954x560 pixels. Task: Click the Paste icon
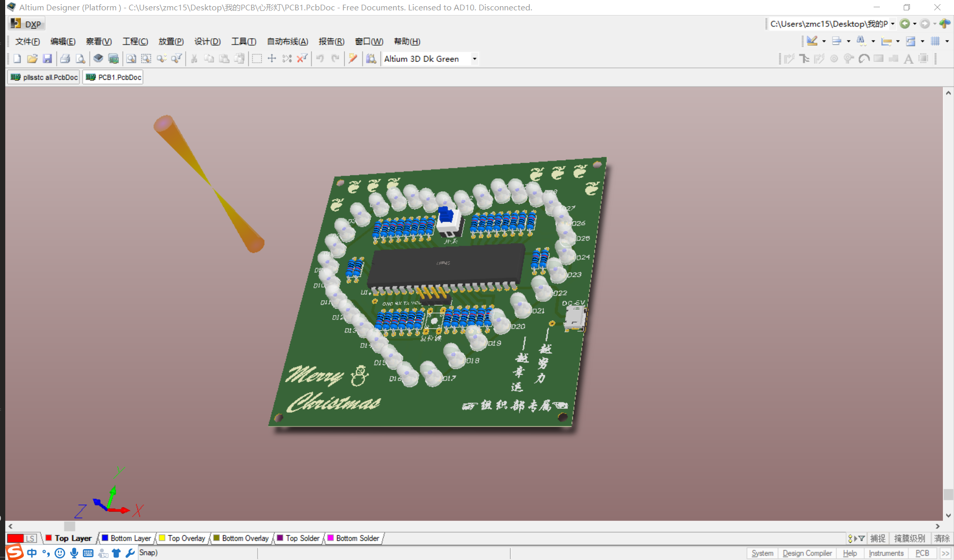(224, 59)
